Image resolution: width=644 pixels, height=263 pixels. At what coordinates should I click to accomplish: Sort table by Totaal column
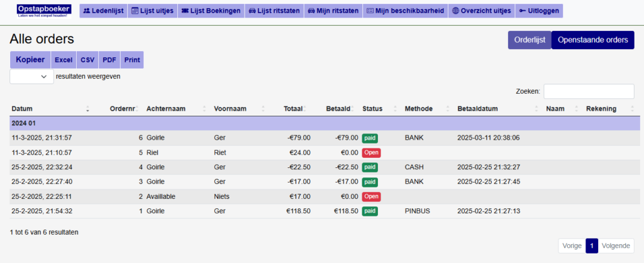click(x=293, y=109)
